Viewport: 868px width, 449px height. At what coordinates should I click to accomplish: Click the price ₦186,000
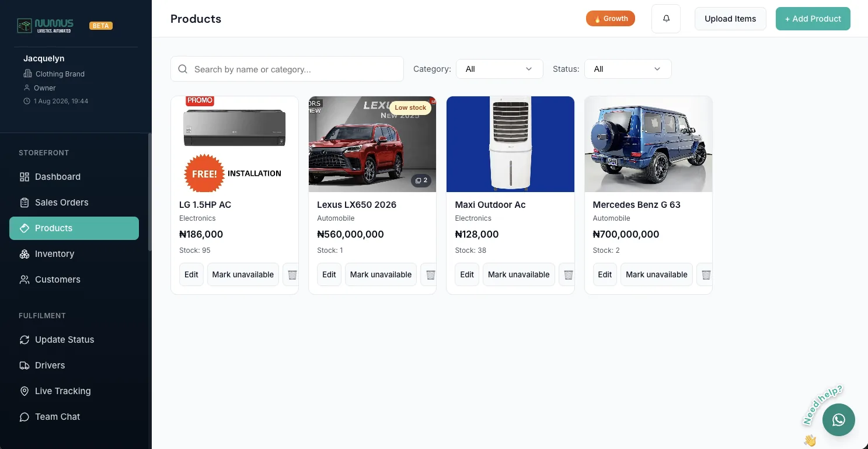pyautogui.click(x=201, y=234)
